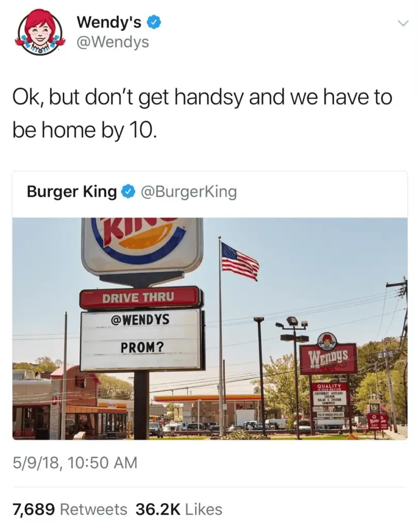Open the Wendy's display name

click(109, 23)
